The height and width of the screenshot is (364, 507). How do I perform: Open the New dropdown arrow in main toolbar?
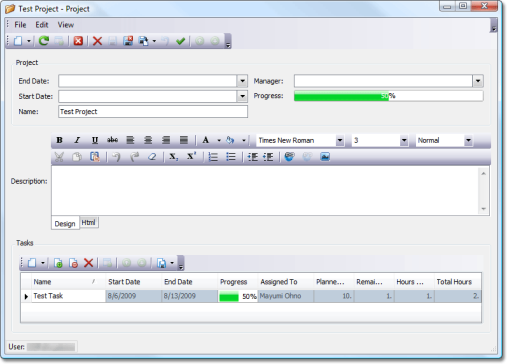(x=29, y=41)
